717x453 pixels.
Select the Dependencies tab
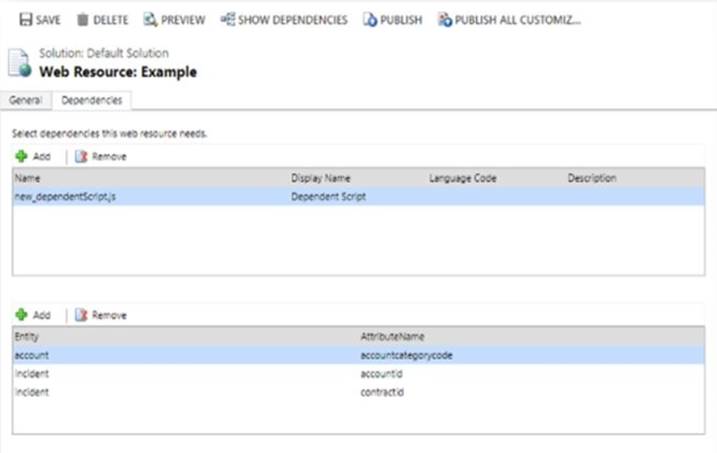91,100
